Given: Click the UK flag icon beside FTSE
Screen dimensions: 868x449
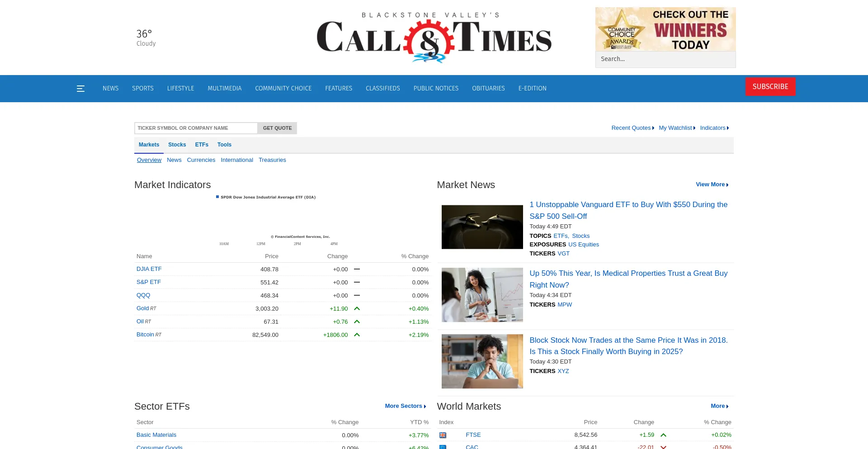Looking at the screenshot, I should click(443, 435).
